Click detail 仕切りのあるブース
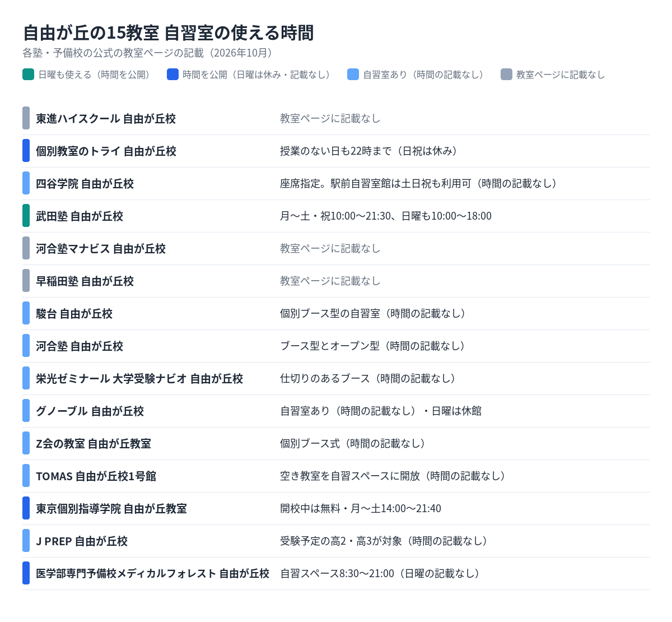The width and height of the screenshot is (672, 622). 325,378
